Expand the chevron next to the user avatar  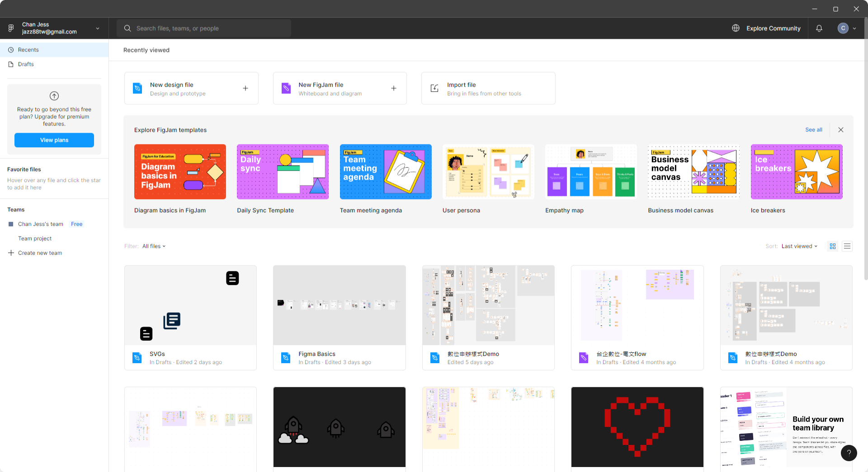[x=854, y=28]
